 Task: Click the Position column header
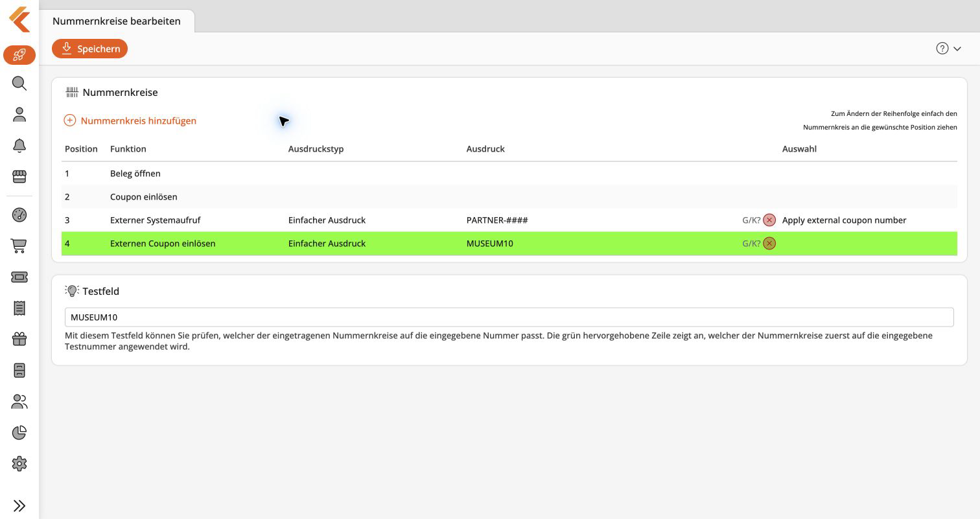[81, 149]
